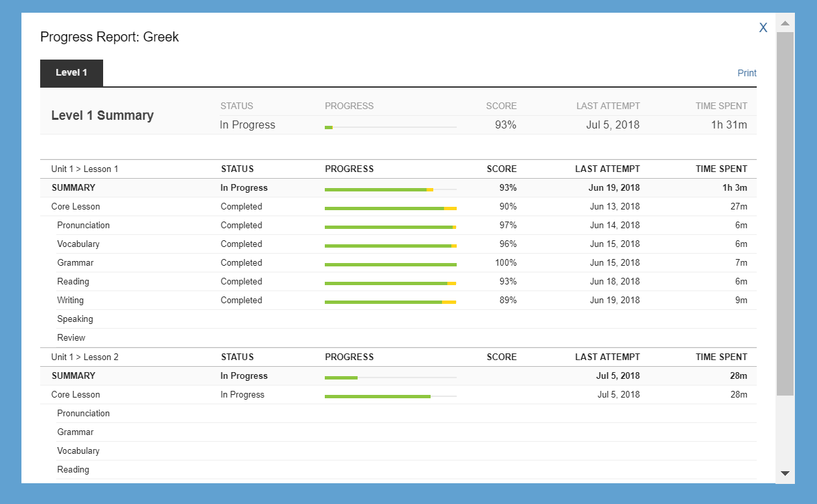The width and height of the screenshot is (817, 504).
Task: Click the vertical scrollbar thumb
Action: (786, 213)
